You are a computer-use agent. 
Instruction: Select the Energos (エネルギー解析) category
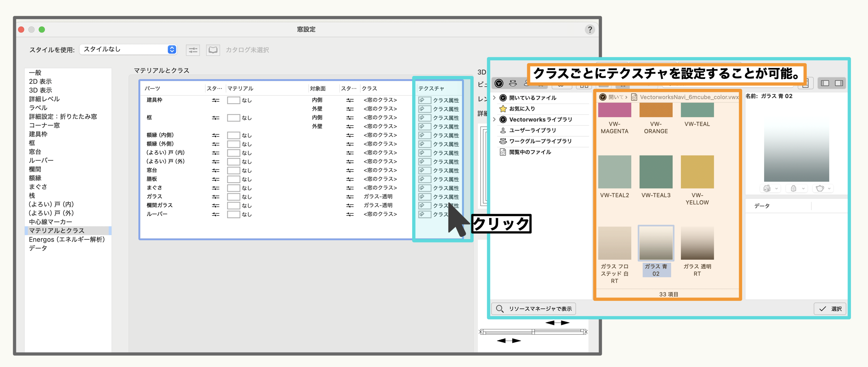coord(66,239)
